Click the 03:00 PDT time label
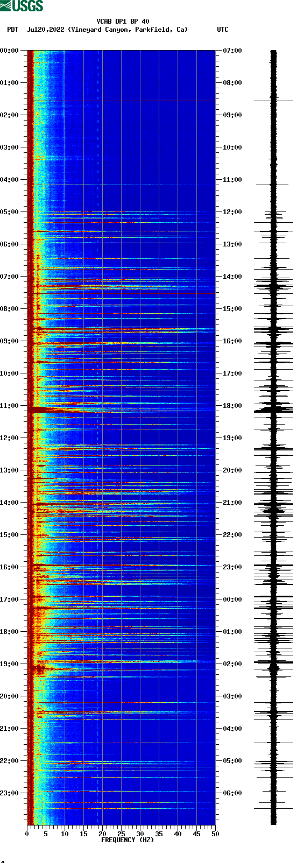 9,147
